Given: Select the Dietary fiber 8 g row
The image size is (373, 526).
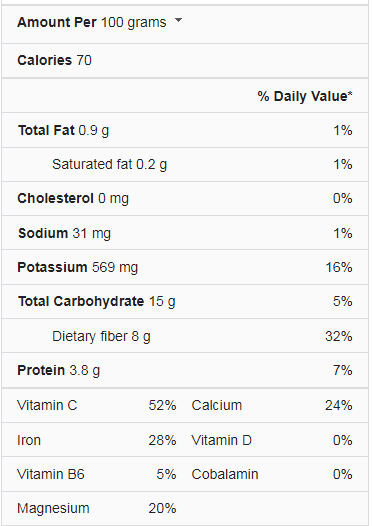Looking at the screenshot, I should click(185, 336).
